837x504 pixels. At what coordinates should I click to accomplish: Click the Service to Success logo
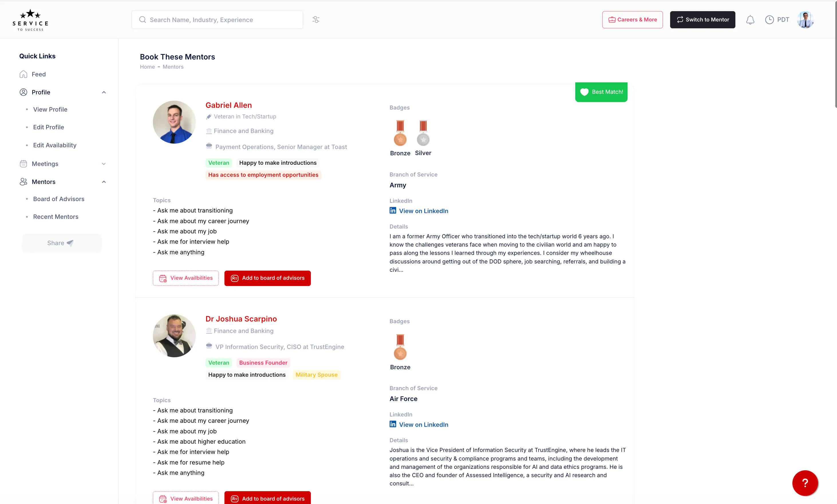[31, 20]
